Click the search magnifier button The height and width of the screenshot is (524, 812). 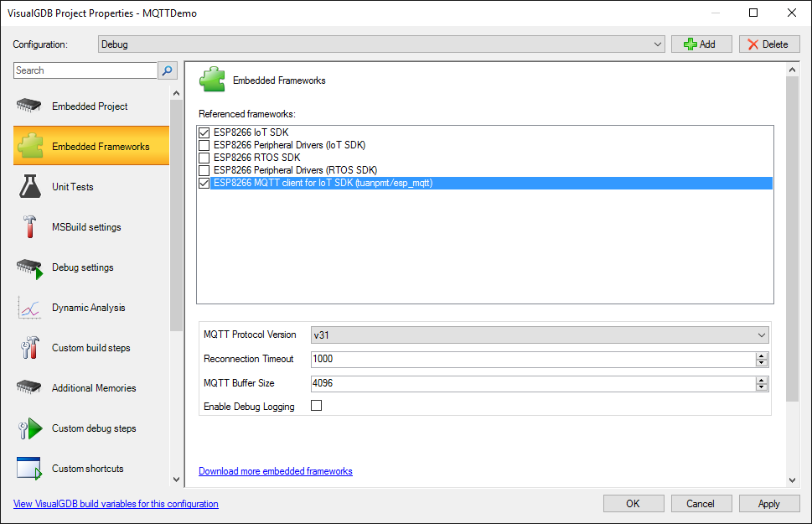coord(168,70)
